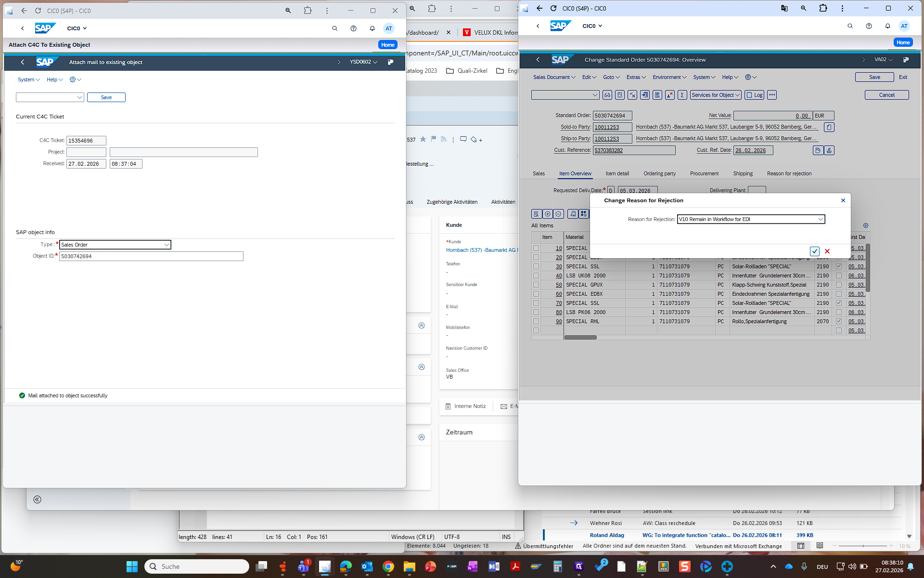This screenshot has height=578, width=924.
Task: Confirm rejection reason with green checkmark
Action: [x=814, y=251]
